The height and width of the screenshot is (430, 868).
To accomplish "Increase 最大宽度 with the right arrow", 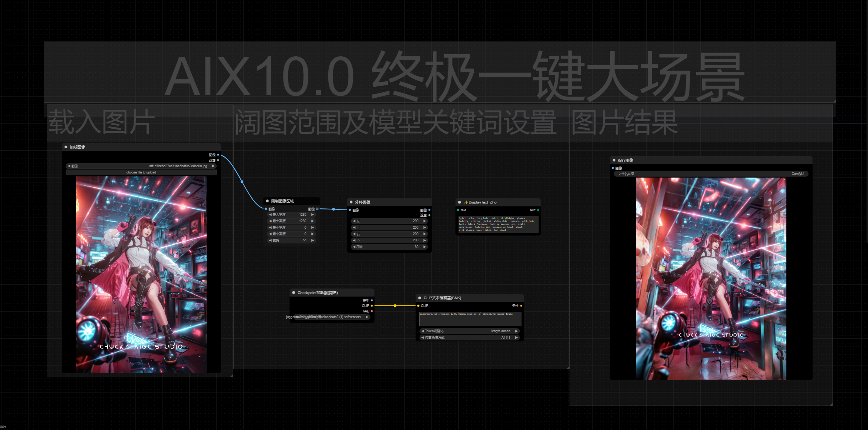I will (x=313, y=215).
